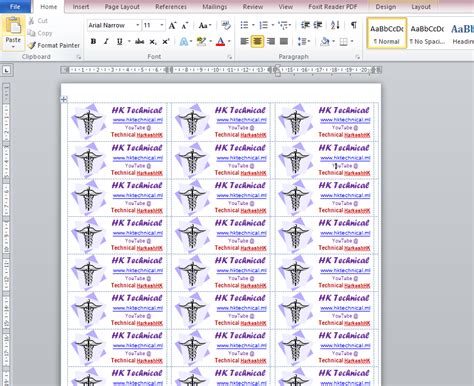This screenshot has width=474, height=386.
Task: Open the Font dialog launcher
Action: pos(229,57)
